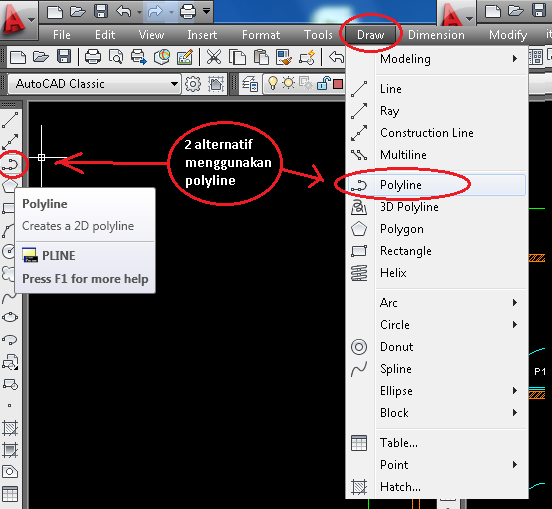The width and height of the screenshot is (552, 509).
Task: Open the View menu
Action: tap(151, 35)
